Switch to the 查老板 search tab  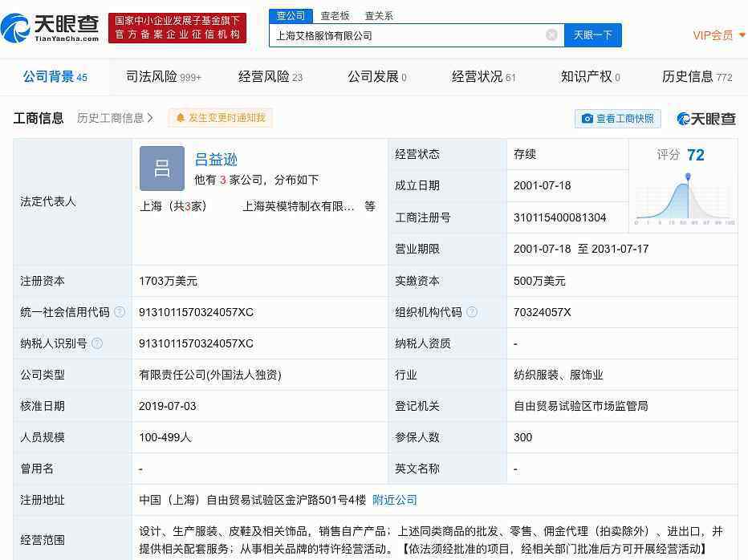click(335, 16)
